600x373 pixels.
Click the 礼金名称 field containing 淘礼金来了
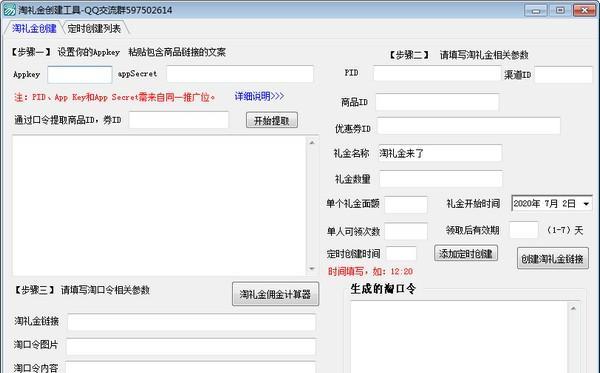click(440, 153)
